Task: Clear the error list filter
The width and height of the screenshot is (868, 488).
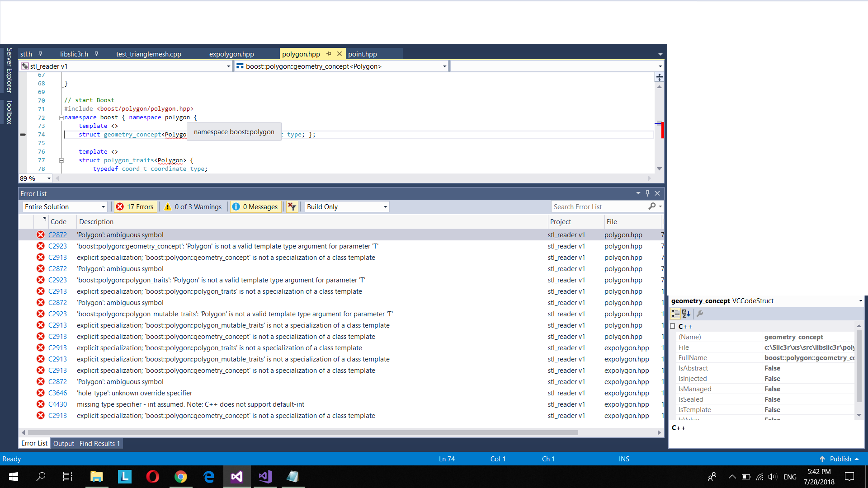Action: coord(292,206)
